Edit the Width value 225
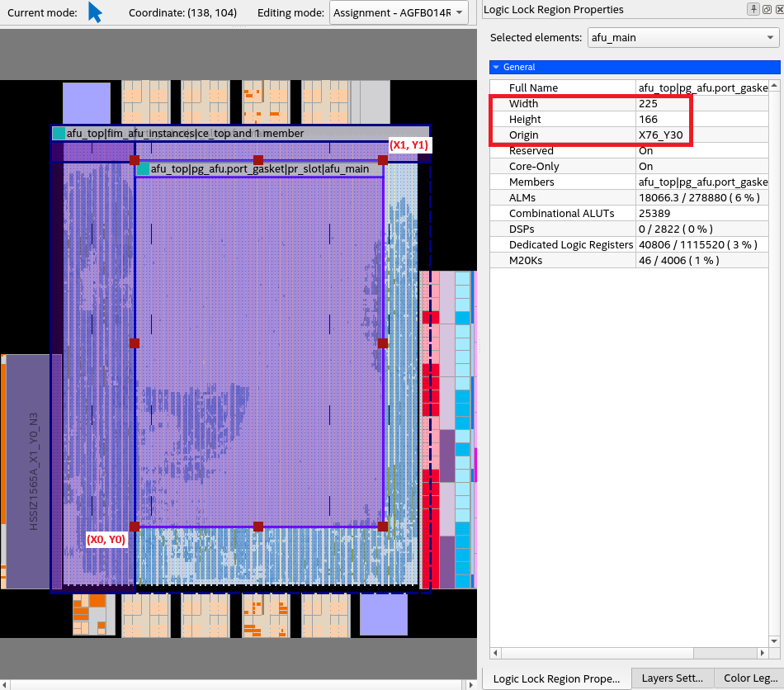The width and height of the screenshot is (784, 690). (648, 104)
